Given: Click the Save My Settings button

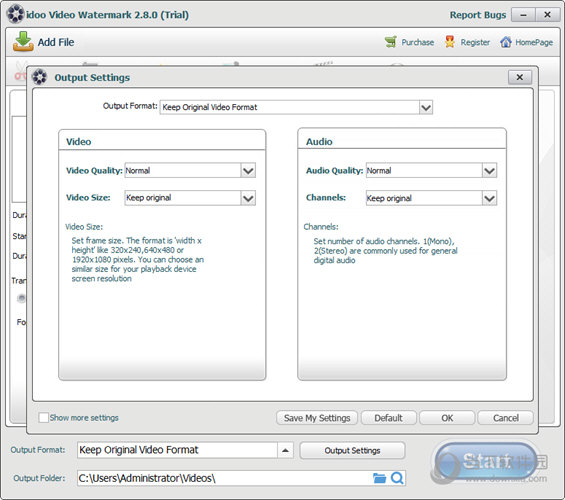Looking at the screenshot, I should click(317, 418).
